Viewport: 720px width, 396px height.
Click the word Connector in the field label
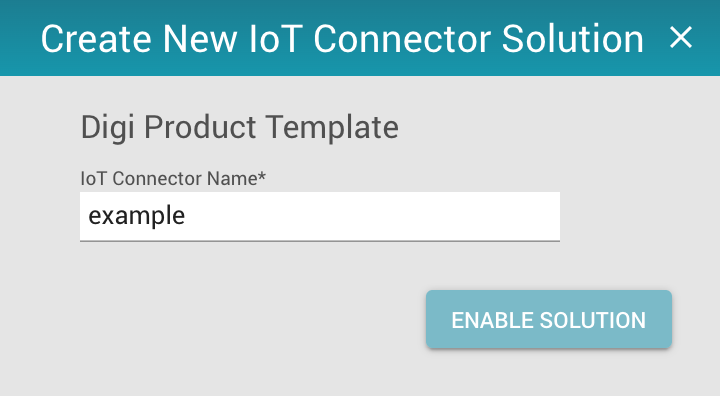159,178
